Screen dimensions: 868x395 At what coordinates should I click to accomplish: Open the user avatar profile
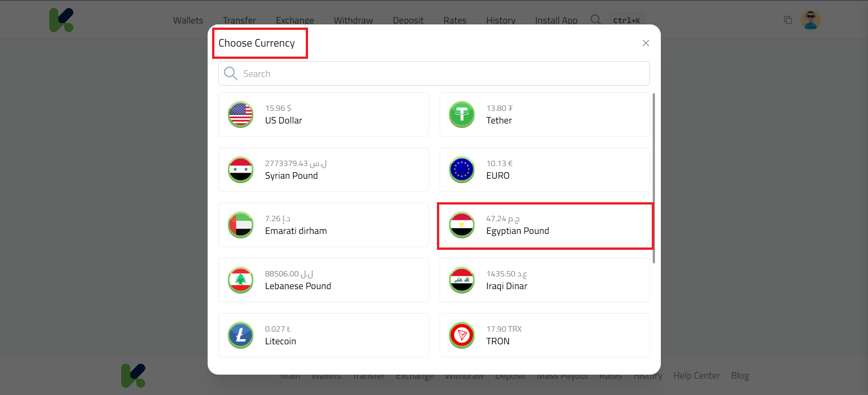811,20
